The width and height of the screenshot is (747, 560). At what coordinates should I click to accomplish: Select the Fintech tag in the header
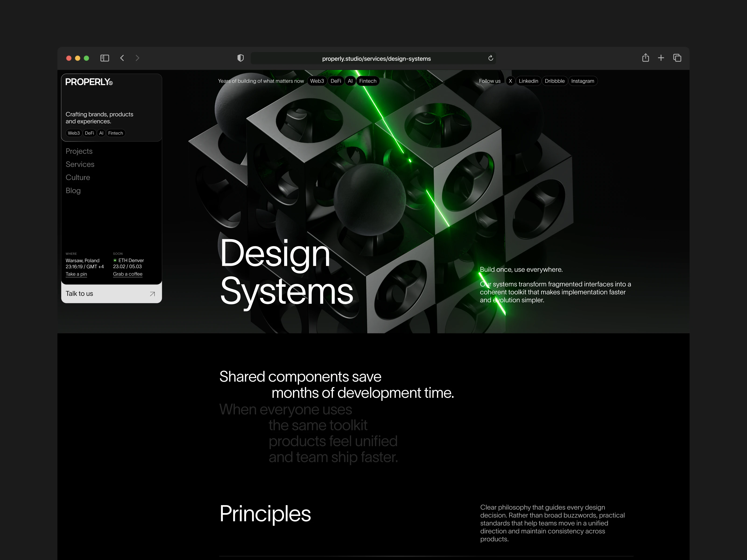(x=367, y=81)
